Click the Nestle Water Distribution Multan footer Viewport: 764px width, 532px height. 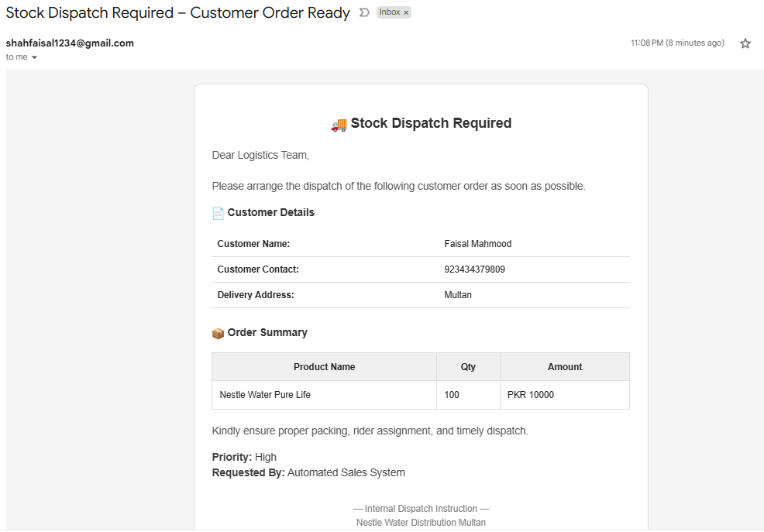[x=421, y=523]
